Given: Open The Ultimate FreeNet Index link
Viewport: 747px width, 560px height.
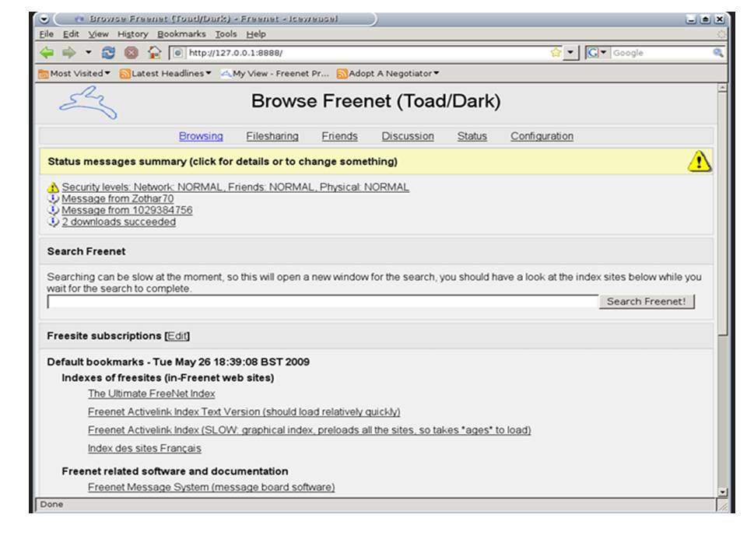Looking at the screenshot, I should click(x=152, y=394).
